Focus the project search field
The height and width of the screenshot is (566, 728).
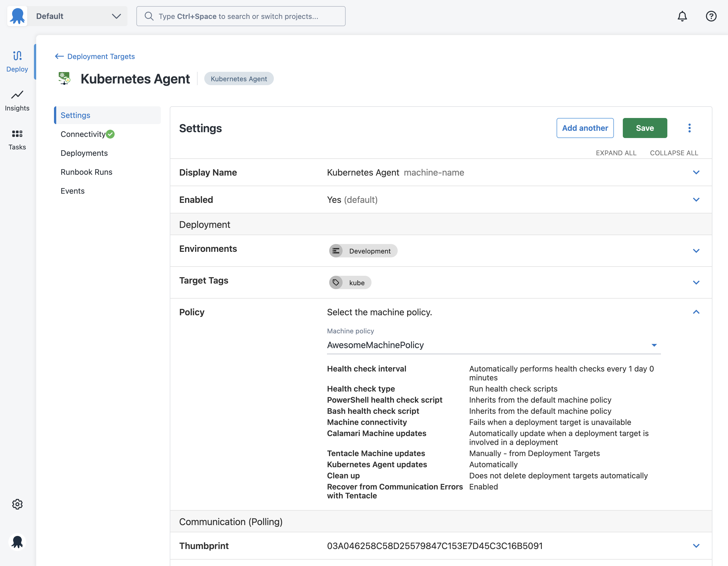pos(241,16)
